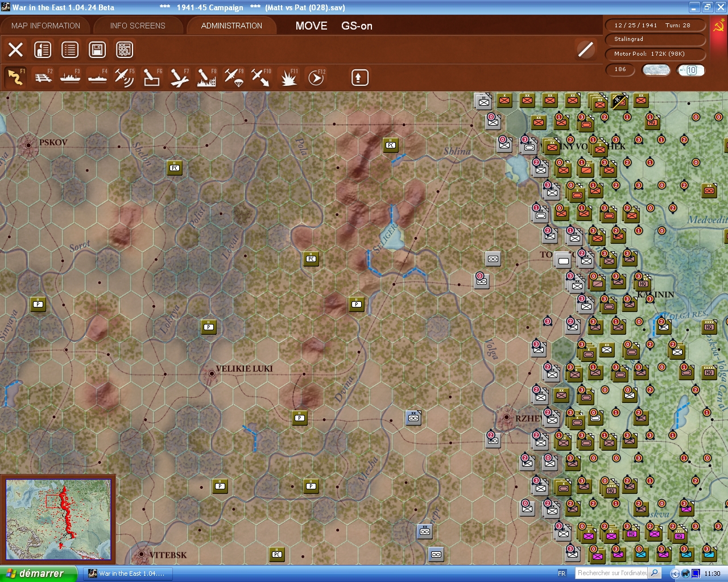Open the list report icon in the Administration bar
The width and height of the screenshot is (728, 582).
pyautogui.click(x=70, y=50)
